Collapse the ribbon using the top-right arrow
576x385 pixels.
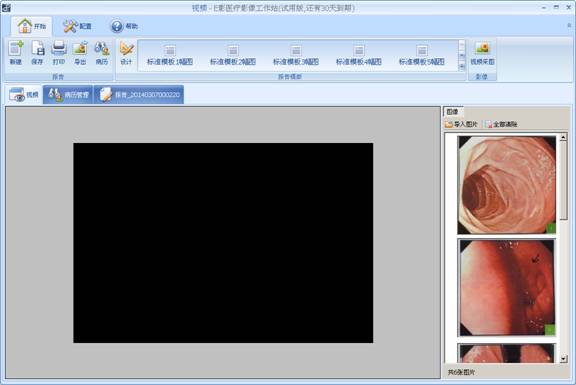[569, 25]
